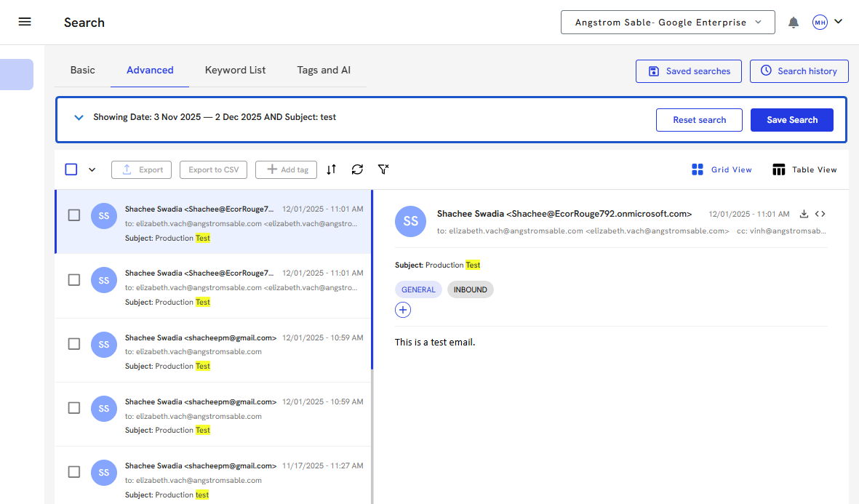Refresh the search results list
859x504 pixels.
(357, 169)
